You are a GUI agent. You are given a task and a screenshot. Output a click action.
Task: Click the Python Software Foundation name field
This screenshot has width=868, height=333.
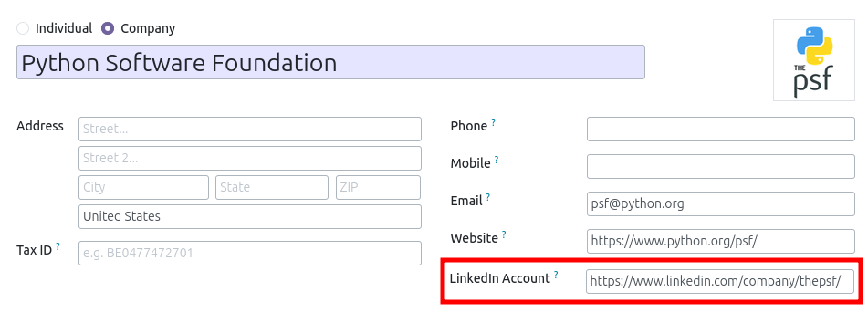click(330, 63)
